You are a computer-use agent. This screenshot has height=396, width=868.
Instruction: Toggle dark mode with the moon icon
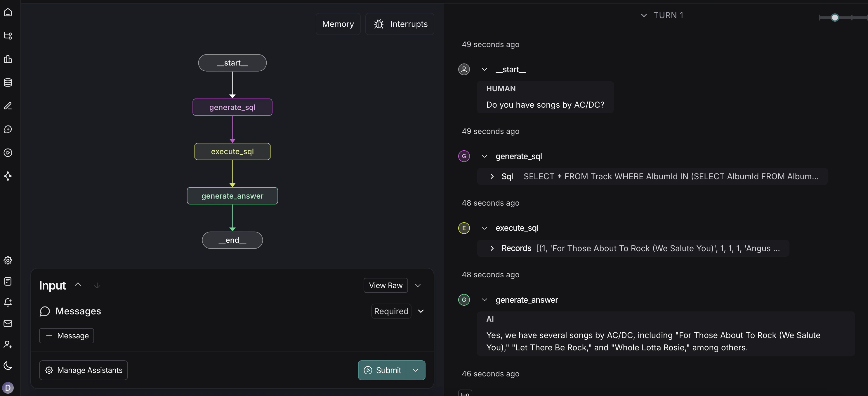pyautogui.click(x=8, y=365)
